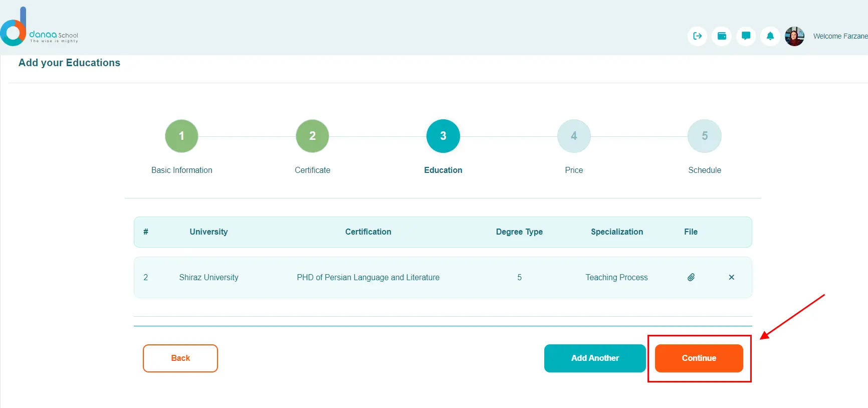
Task: Open the chat messages icon
Action: [x=746, y=36]
